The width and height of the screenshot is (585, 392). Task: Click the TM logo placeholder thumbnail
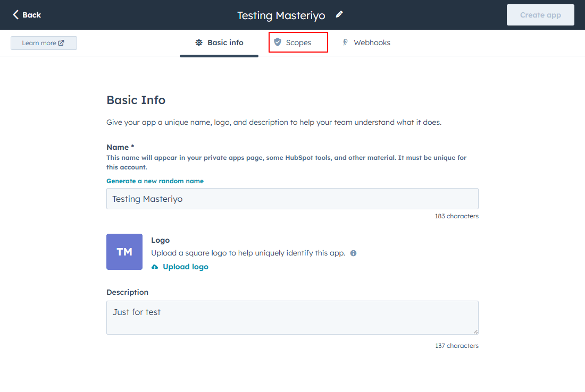124,252
